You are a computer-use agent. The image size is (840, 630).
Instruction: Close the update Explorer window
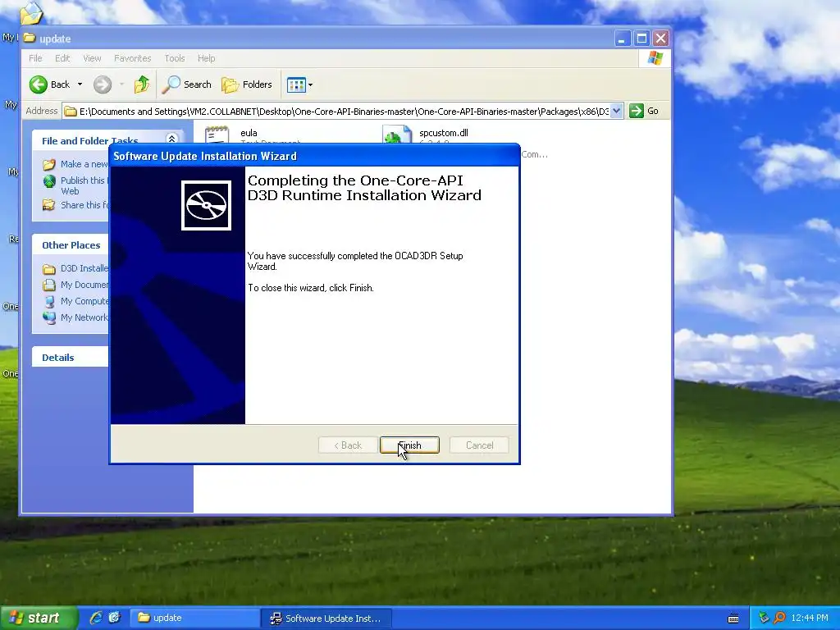click(x=660, y=39)
